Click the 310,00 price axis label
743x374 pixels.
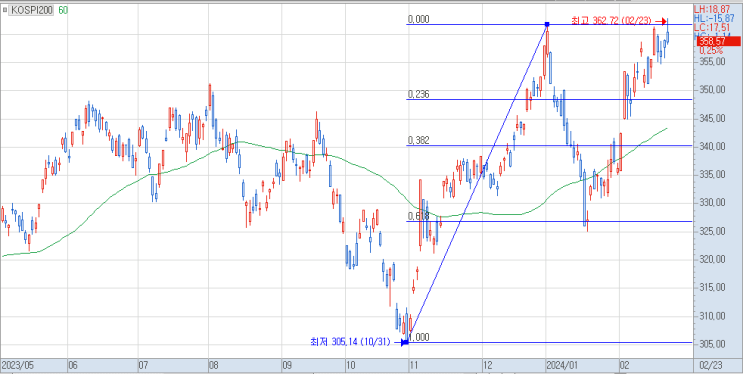pyautogui.click(x=713, y=316)
